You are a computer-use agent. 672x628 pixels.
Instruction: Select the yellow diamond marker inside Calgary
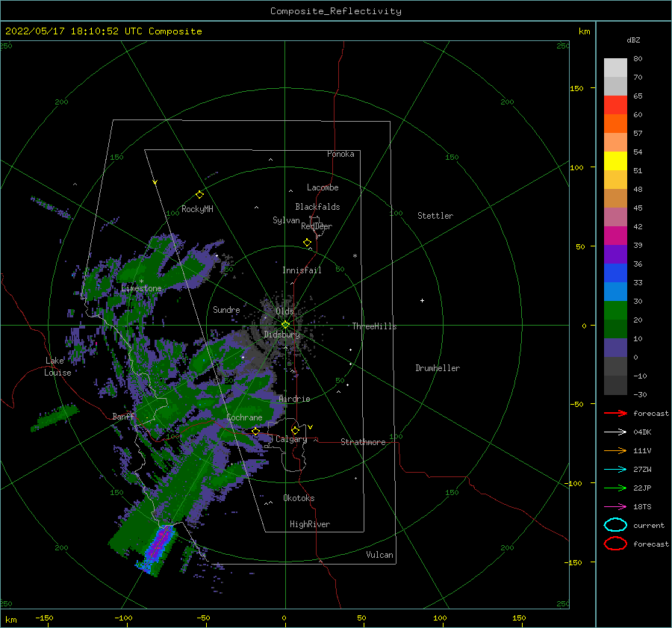pos(295,430)
